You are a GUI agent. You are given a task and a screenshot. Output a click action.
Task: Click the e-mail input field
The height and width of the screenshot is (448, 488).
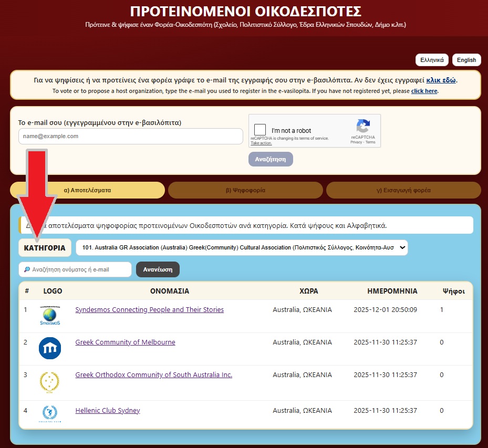click(130, 136)
